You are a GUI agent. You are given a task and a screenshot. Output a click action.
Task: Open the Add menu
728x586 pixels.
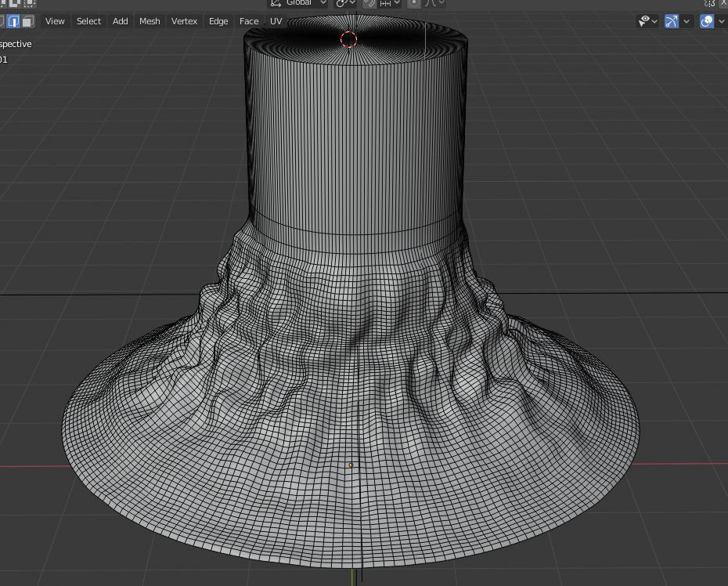[121, 21]
